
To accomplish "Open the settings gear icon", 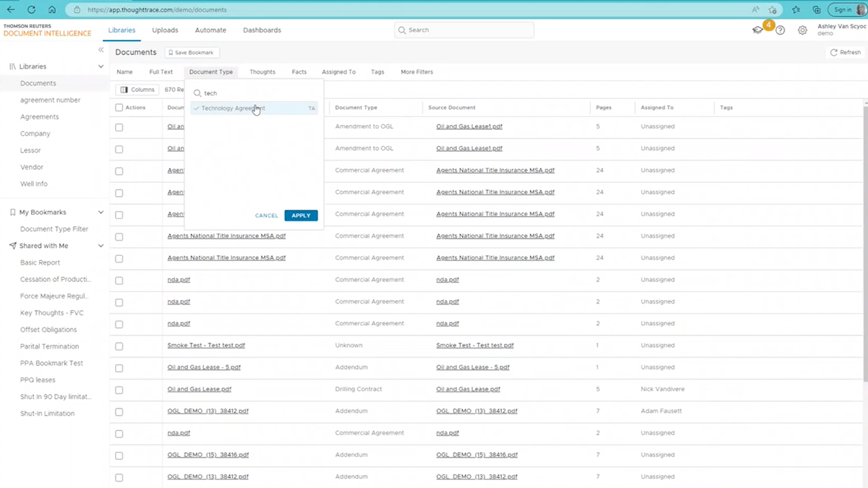I will (802, 30).
